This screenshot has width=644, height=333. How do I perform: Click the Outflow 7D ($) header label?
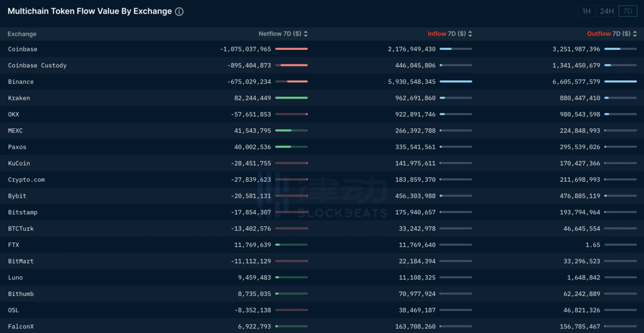(x=609, y=34)
